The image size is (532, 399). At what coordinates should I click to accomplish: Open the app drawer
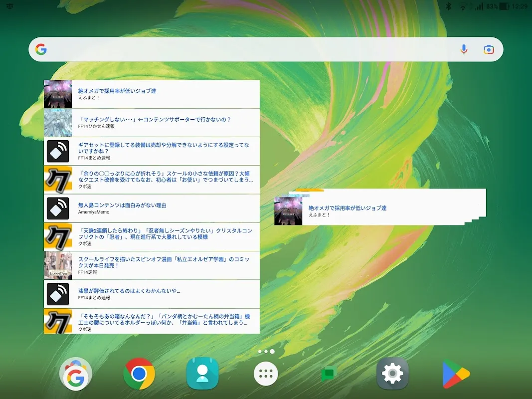tap(266, 373)
